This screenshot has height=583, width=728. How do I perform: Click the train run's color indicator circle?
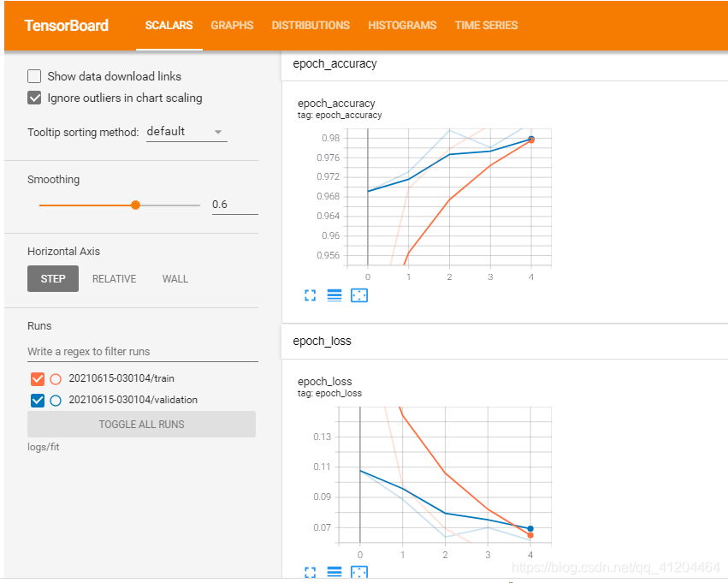click(56, 378)
